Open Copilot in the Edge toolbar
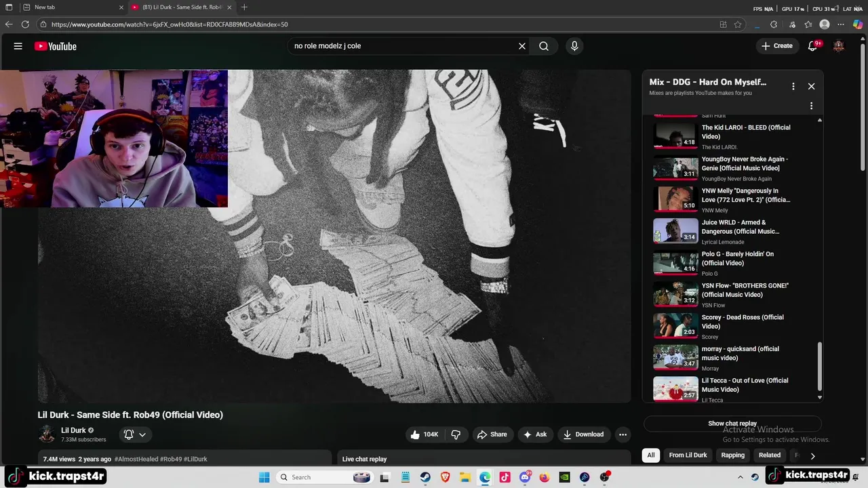This screenshot has width=868, height=488. (x=858, y=24)
